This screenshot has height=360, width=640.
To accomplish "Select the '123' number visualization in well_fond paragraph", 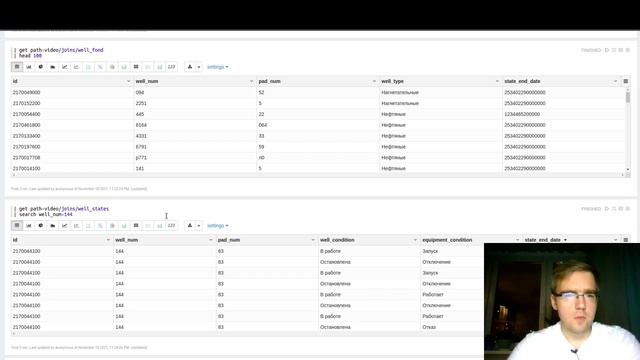I will 171,67.
